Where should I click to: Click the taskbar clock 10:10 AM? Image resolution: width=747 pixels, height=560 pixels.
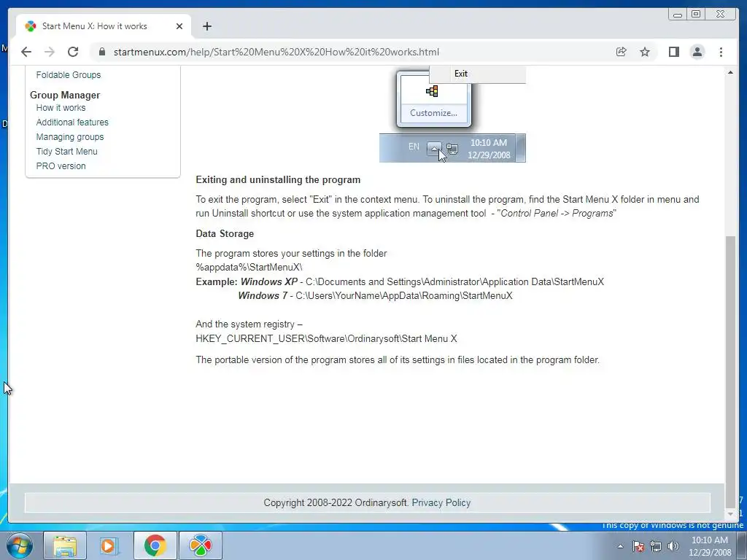coord(709,546)
